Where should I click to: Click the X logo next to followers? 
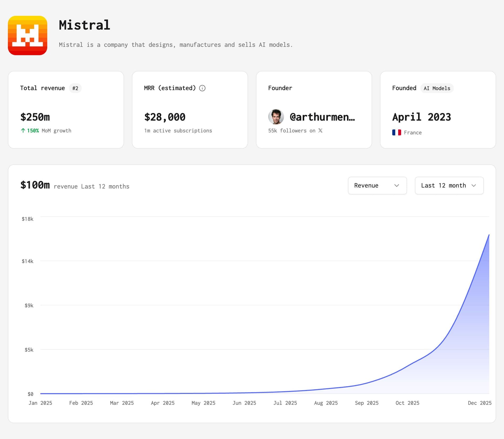coord(320,130)
